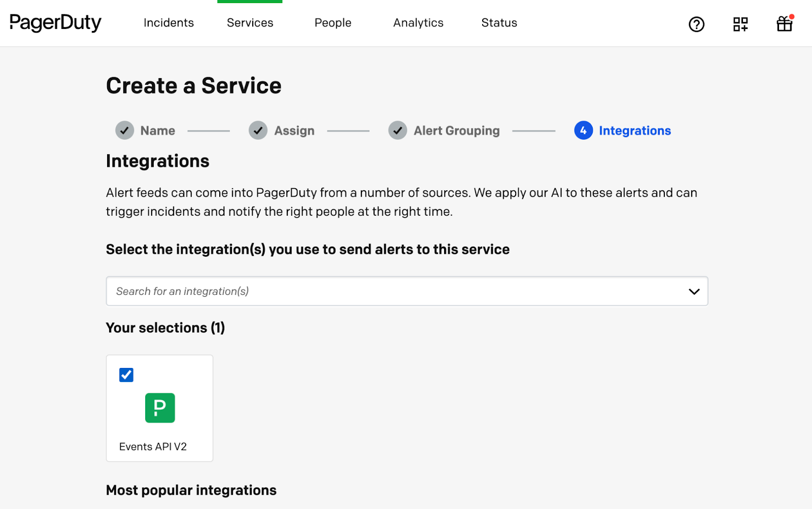Screen dimensions: 812x509
Task: Open the Services menu
Action: 250,23
